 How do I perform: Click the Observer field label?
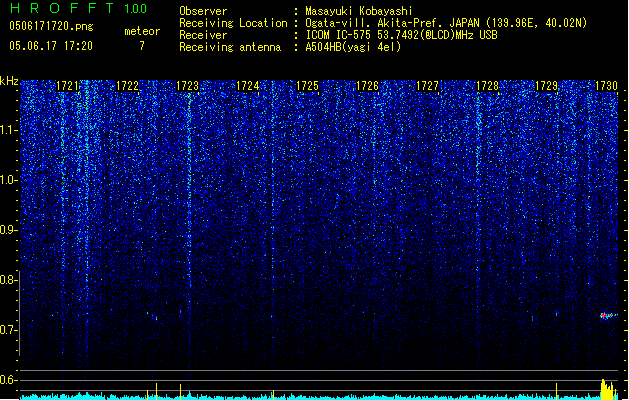[203, 11]
